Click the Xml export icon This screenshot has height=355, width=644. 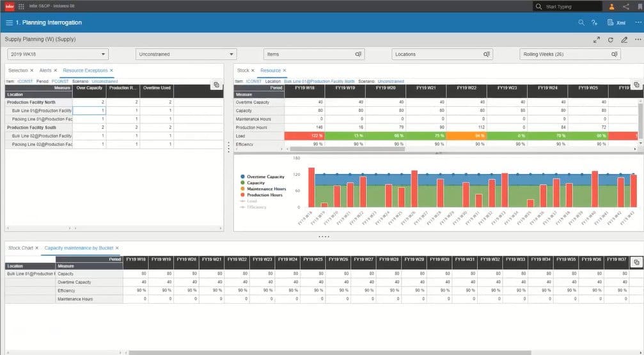point(617,22)
